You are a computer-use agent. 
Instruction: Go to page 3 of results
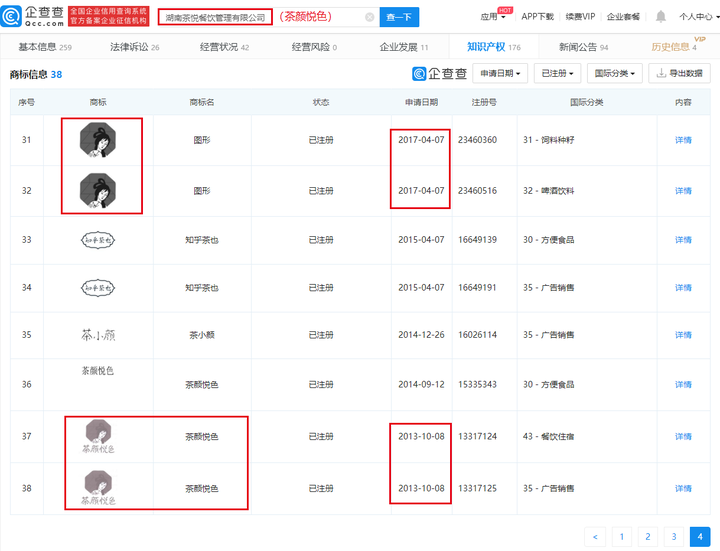pos(674,536)
